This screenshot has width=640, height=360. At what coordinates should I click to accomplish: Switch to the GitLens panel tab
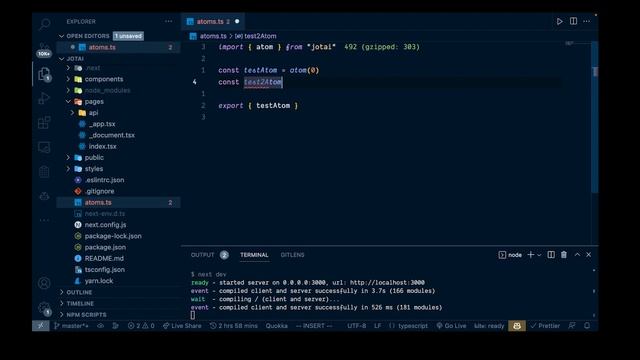(x=292, y=255)
